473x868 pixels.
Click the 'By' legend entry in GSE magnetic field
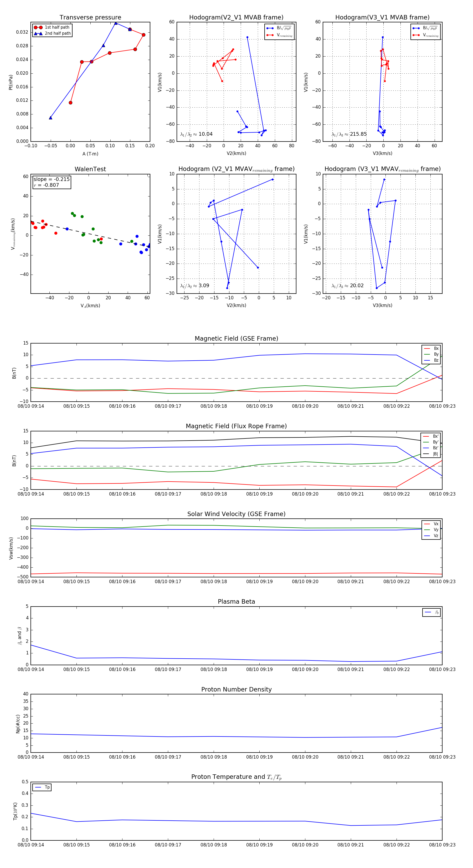pos(431,355)
